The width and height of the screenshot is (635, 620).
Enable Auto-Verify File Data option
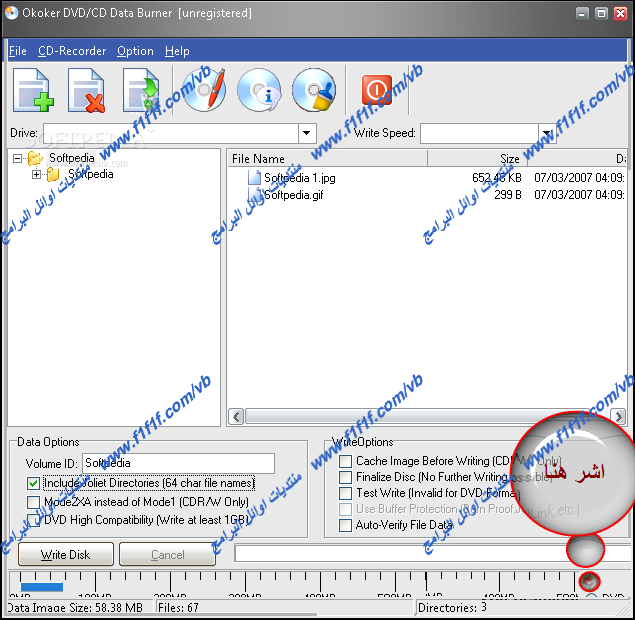click(346, 525)
